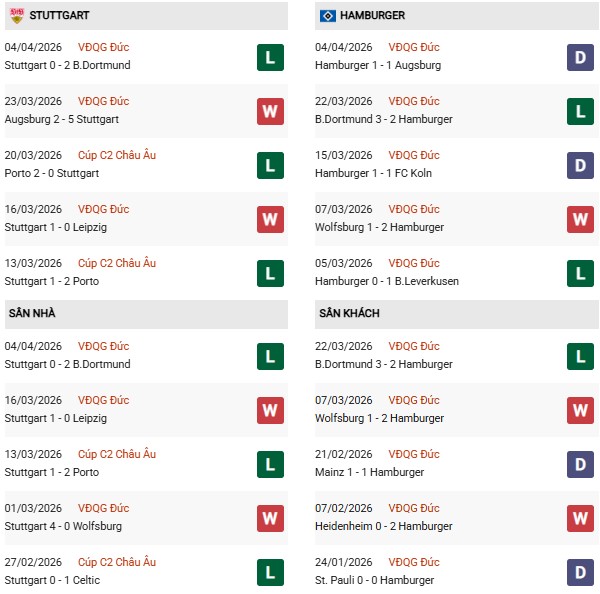Click W badge for Heidenheim 0-2 Hamburger

click(x=580, y=518)
